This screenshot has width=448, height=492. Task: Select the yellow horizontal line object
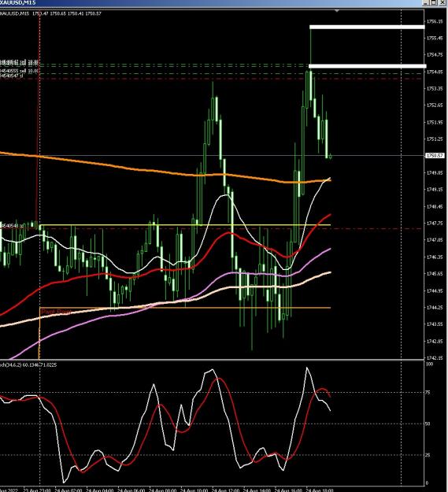coord(185,225)
